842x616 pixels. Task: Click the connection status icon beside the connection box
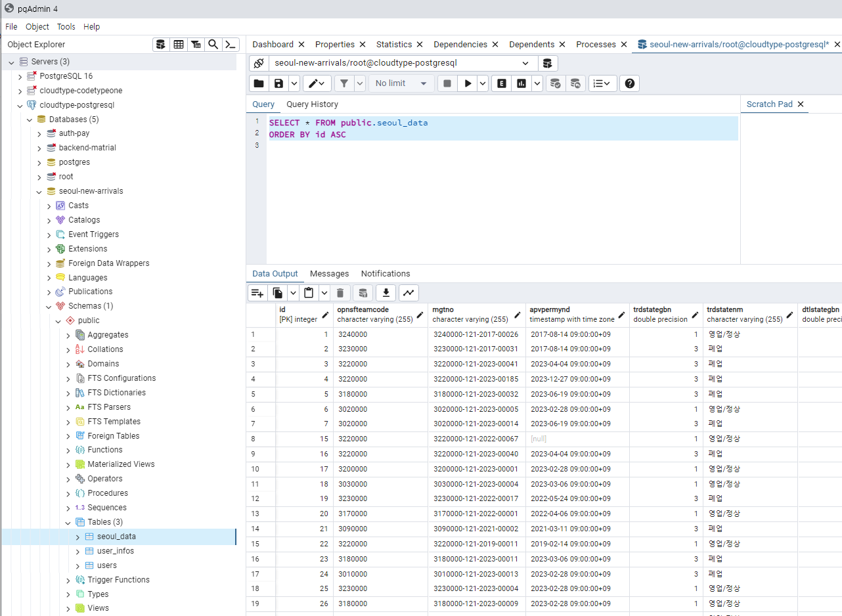coord(259,63)
